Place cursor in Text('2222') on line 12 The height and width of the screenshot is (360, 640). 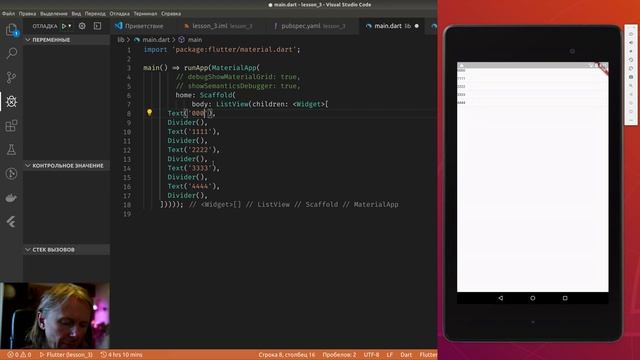(x=193, y=150)
